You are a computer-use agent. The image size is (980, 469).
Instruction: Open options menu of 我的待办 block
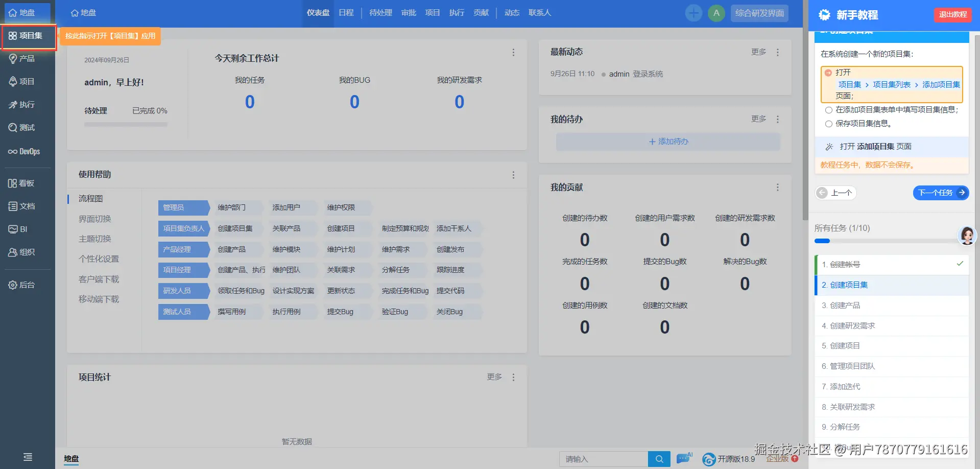[778, 119]
